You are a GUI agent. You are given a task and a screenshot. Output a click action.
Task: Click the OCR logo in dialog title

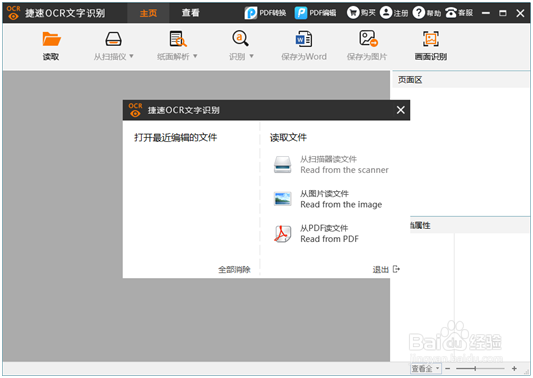pos(135,110)
